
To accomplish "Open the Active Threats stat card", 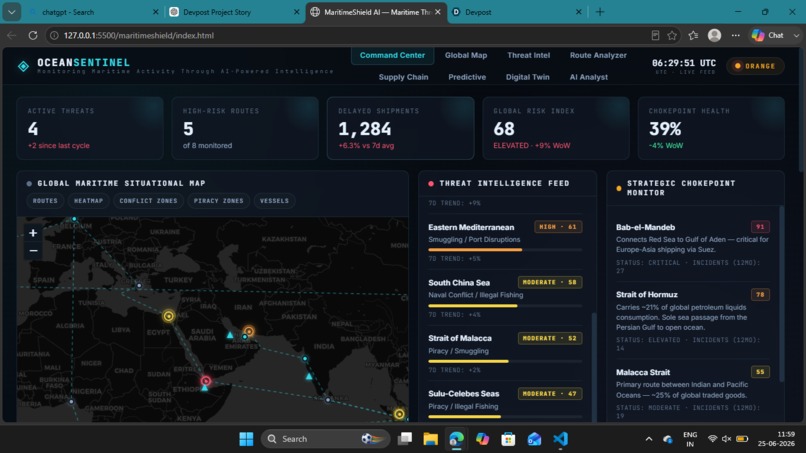I will pyautogui.click(x=90, y=128).
